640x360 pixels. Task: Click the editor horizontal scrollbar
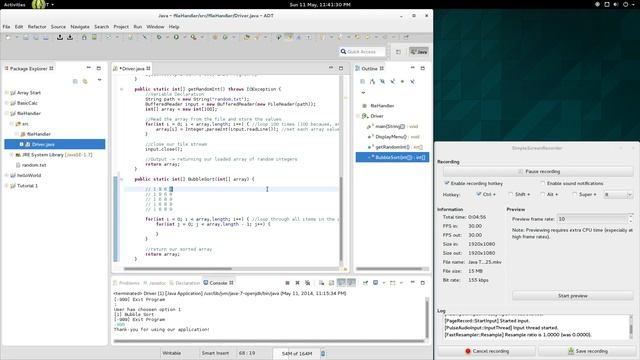point(178,269)
